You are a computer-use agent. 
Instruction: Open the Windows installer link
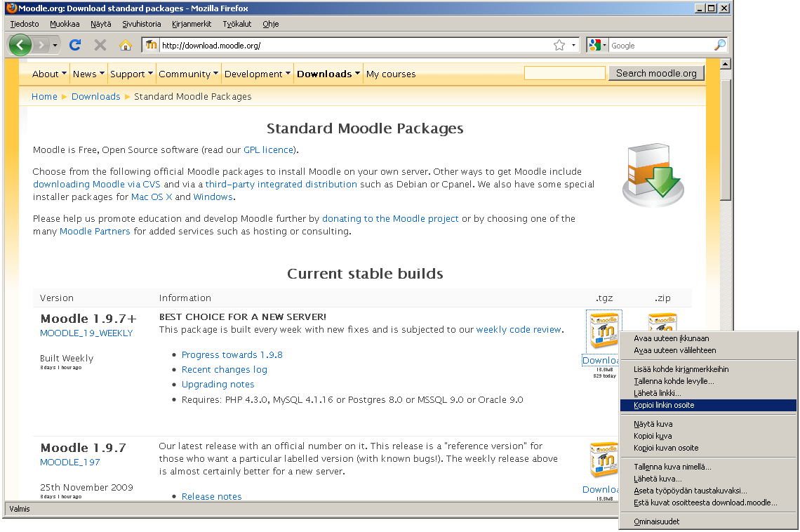(213, 197)
